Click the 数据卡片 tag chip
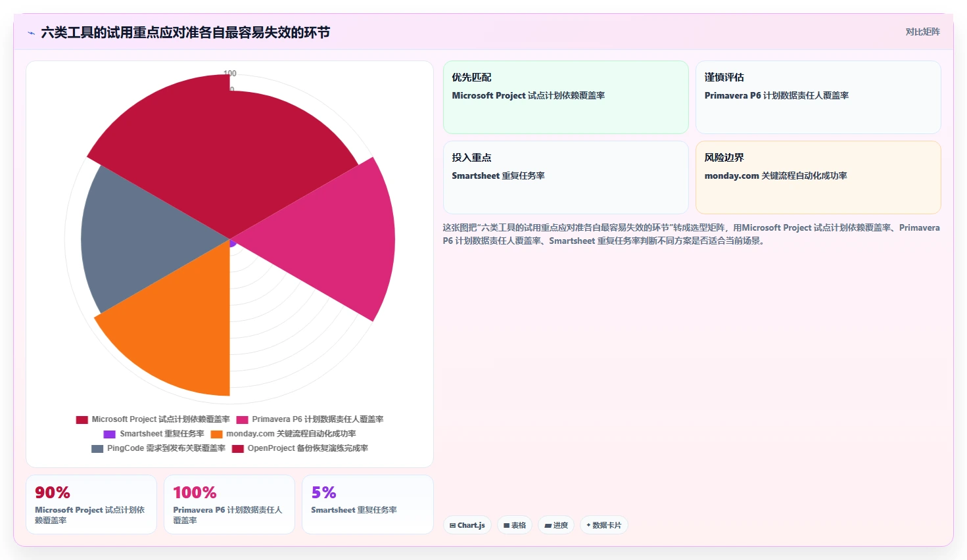 click(604, 525)
